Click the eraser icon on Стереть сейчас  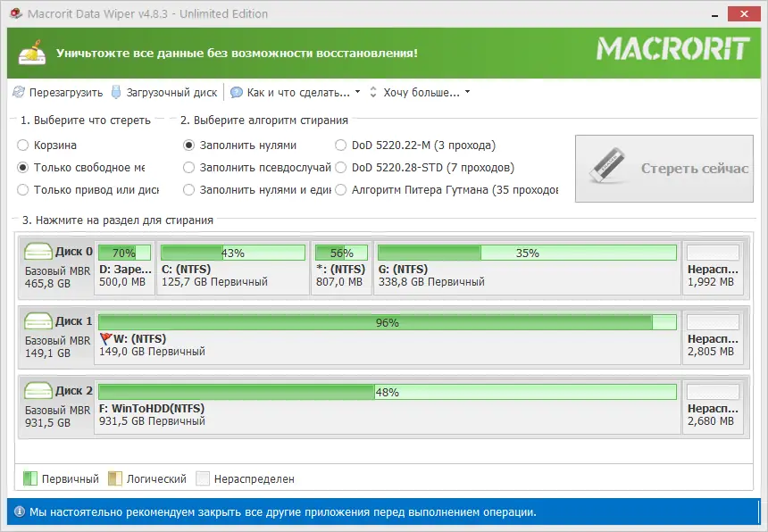607,165
